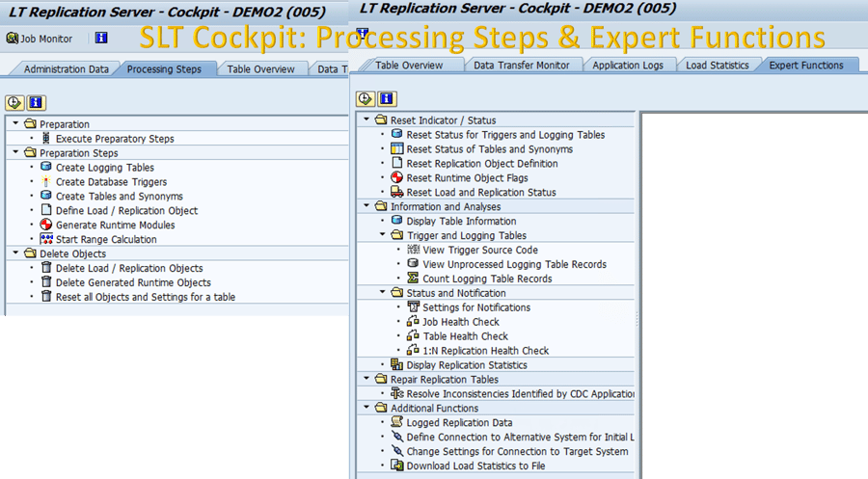Click the Download Load Statistics to File icon

coord(397,465)
